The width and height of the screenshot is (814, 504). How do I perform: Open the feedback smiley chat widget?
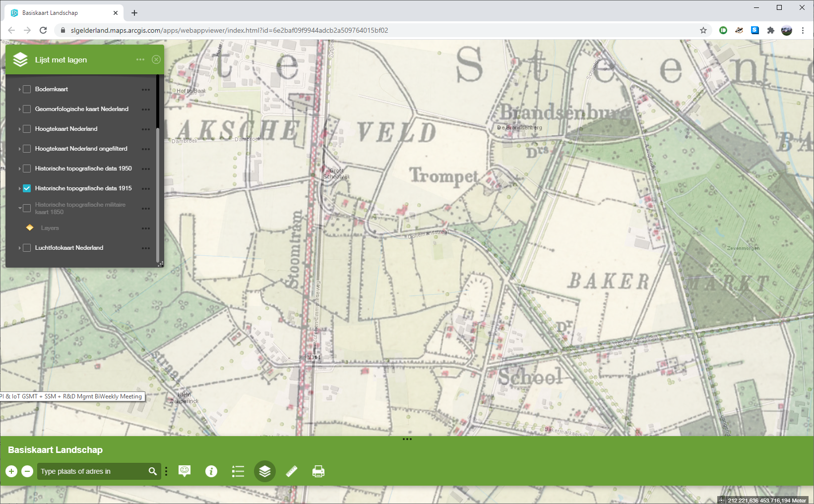185,471
